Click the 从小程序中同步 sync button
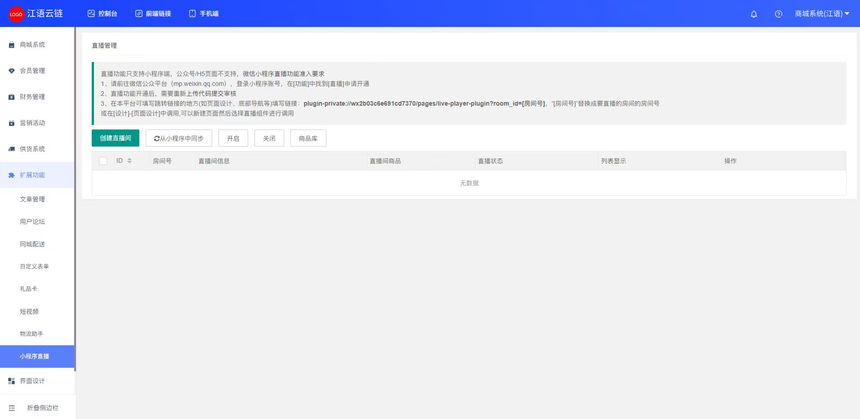This screenshot has height=419, width=860. 179,138
